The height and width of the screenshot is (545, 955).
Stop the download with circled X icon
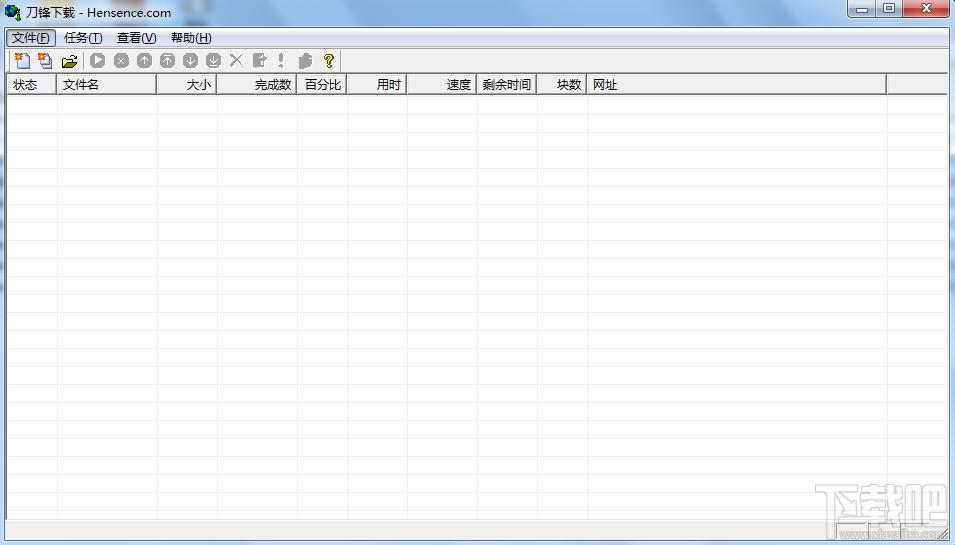point(121,60)
